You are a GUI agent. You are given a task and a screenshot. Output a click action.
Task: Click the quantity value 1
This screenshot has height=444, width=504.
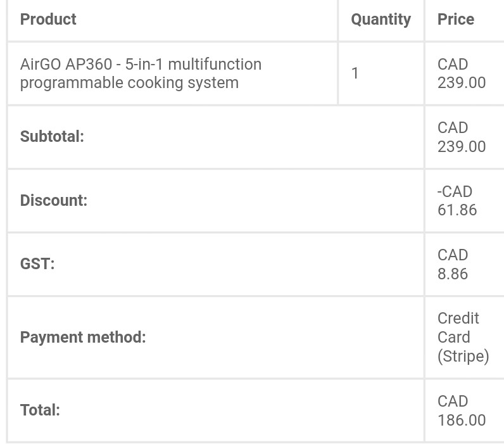355,73
